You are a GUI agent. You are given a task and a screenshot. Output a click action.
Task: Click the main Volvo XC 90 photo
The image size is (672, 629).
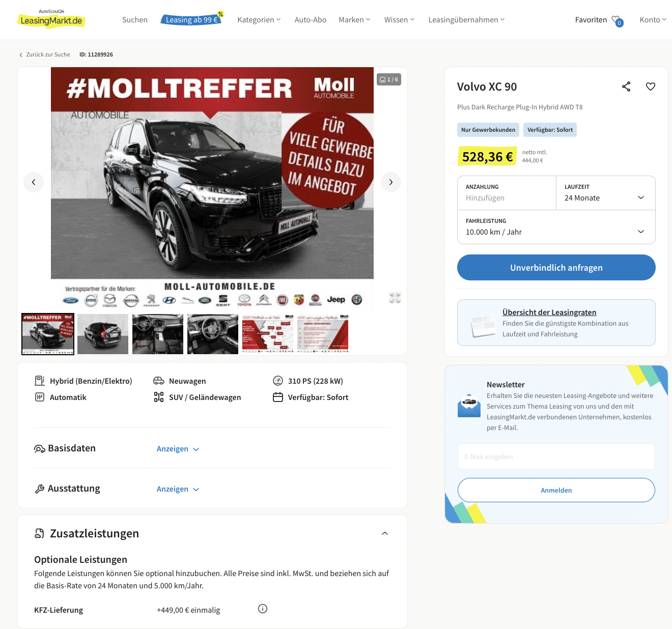point(212,188)
